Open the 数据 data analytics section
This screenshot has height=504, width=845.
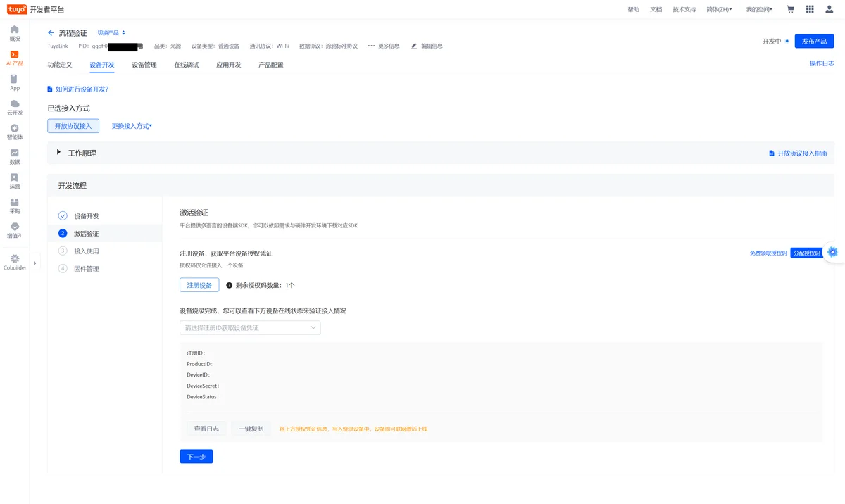tap(15, 156)
